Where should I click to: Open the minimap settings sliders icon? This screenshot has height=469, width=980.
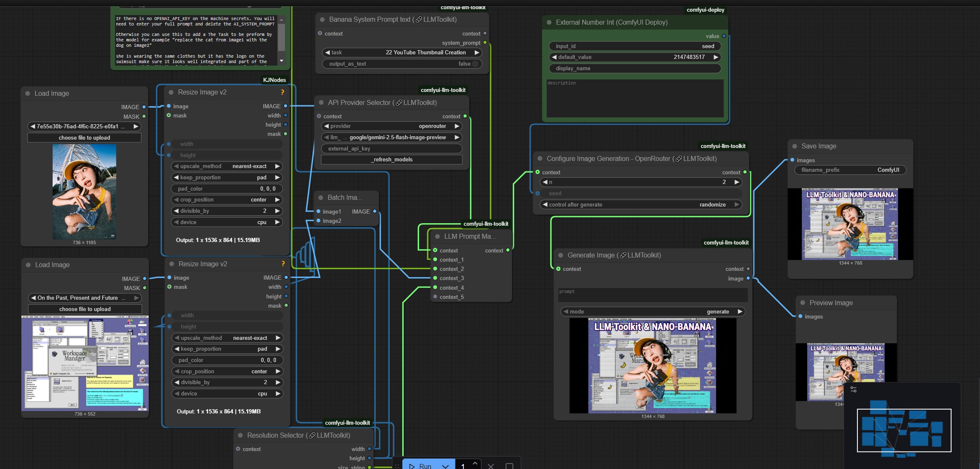click(x=853, y=389)
